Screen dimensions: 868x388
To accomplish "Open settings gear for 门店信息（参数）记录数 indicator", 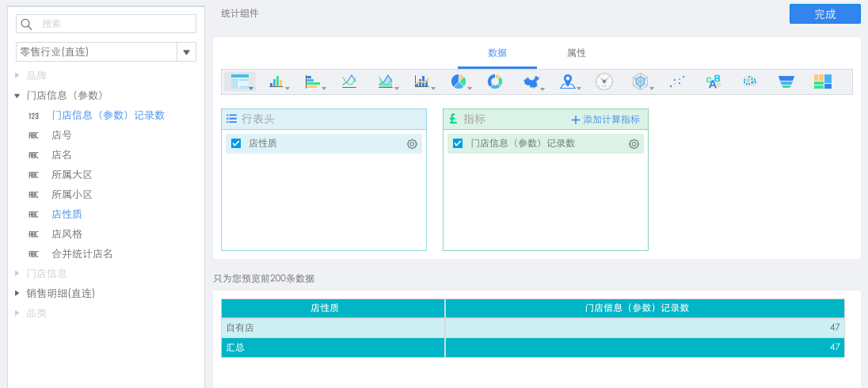I will coord(634,144).
